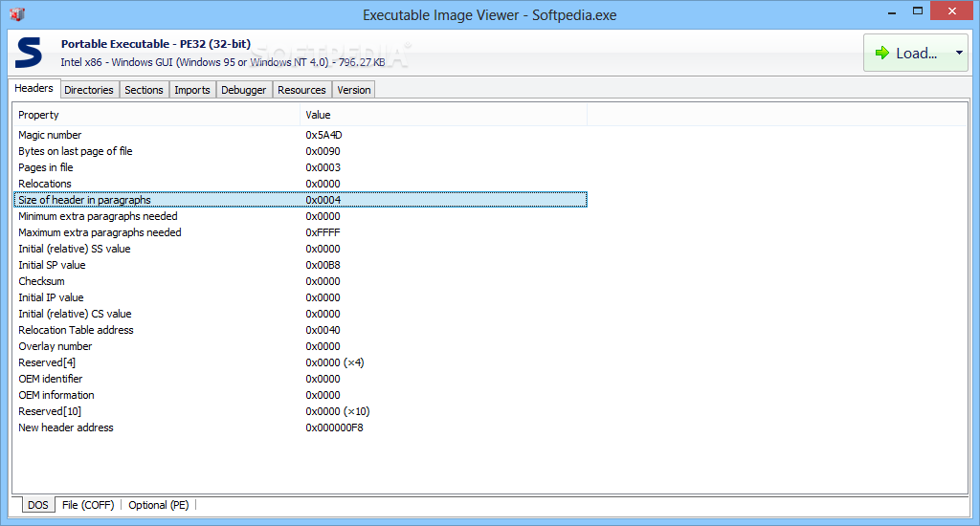This screenshot has width=980, height=526.
Task: Click the value 0x5A4D
Action: point(323,135)
